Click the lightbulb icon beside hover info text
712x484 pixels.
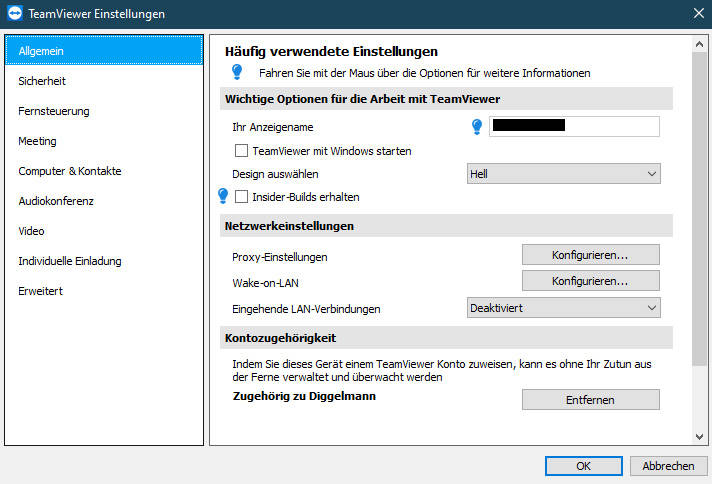[237, 72]
